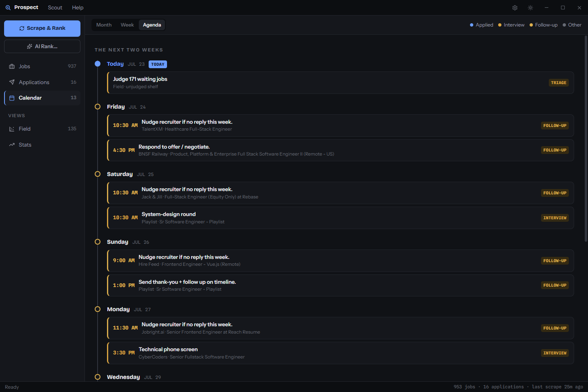Click the Friday heading text
This screenshot has height=392, width=588.
tap(116, 107)
